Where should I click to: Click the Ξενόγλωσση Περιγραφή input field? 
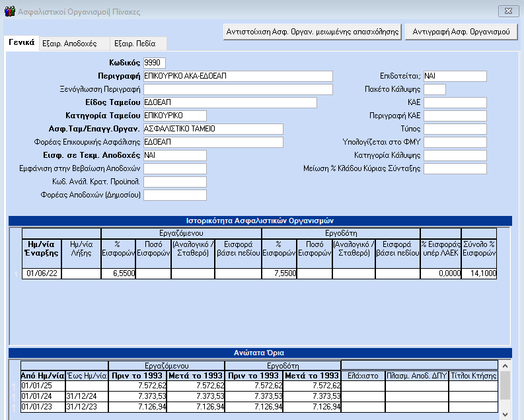coord(238,89)
